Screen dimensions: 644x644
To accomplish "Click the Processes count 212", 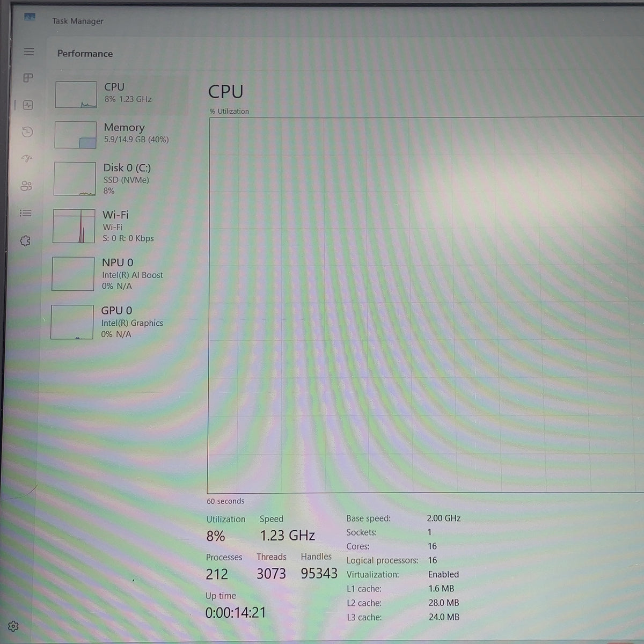I will (217, 574).
